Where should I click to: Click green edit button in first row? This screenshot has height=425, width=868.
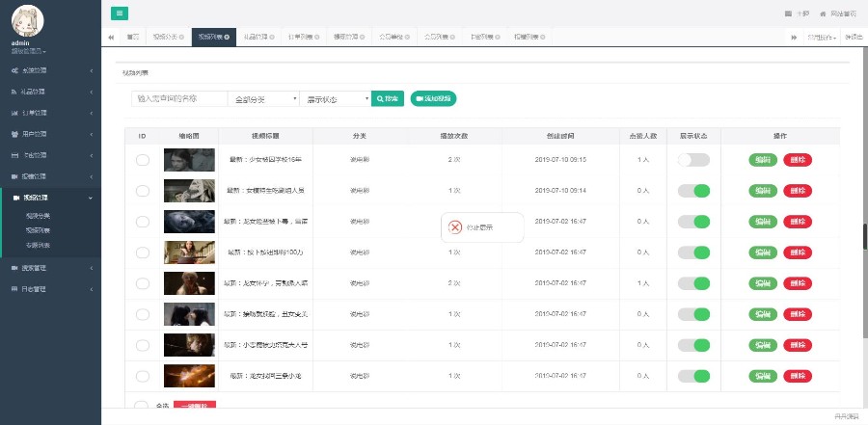pyautogui.click(x=763, y=160)
